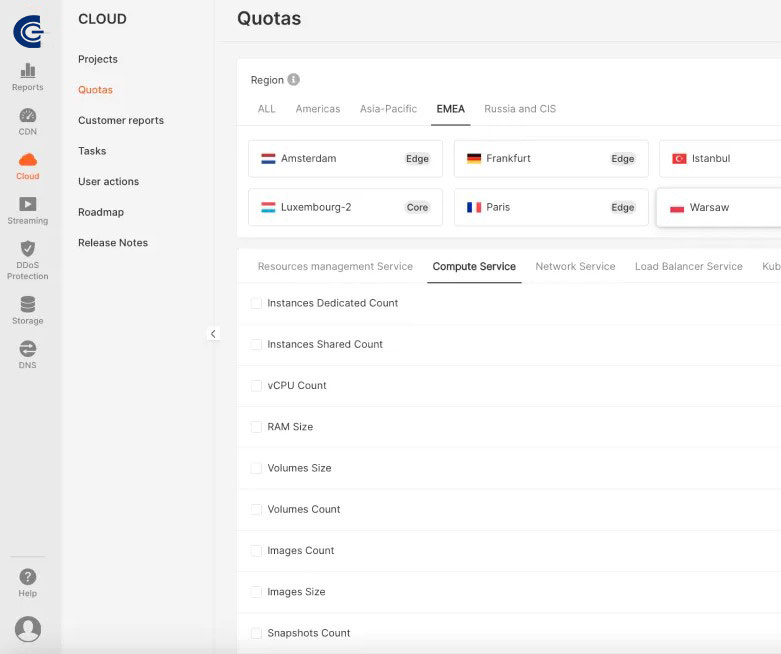Click the CDN gauge icon
The height and width of the screenshot is (654, 781).
pos(28,116)
